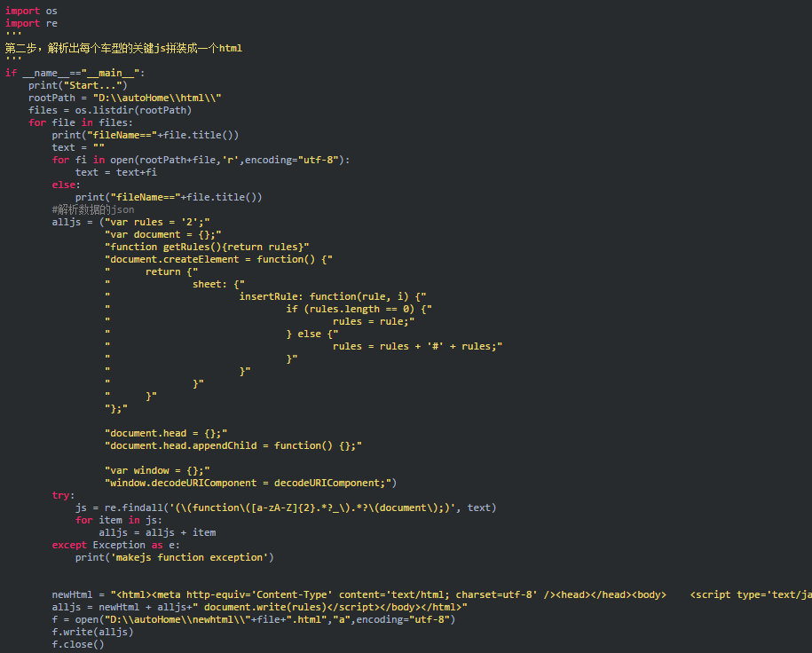Screen dimensions: 812x653
Task: Click the 'try:' keyword line
Action: [x=63, y=496]
